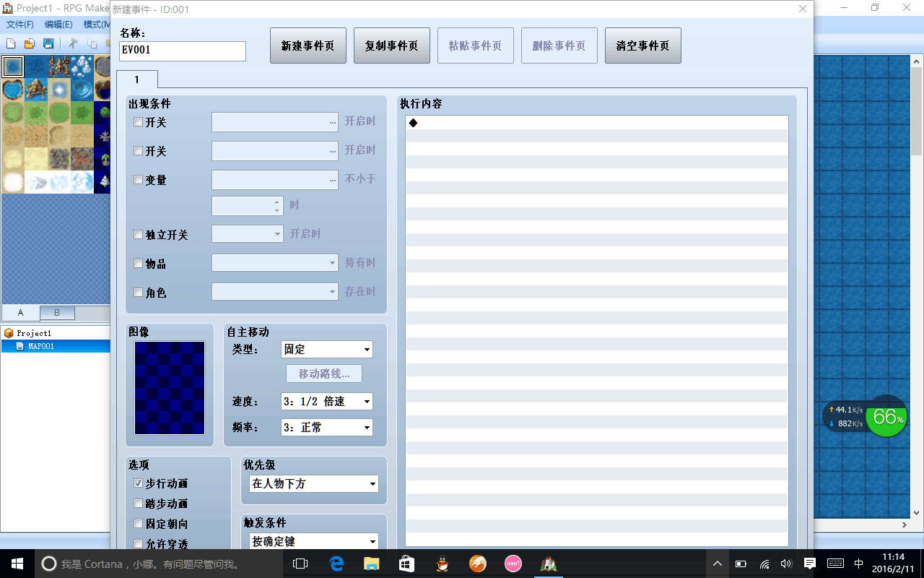Open the 速度 speed dropdown
The image size is (924, 578).
click(327, 402)
